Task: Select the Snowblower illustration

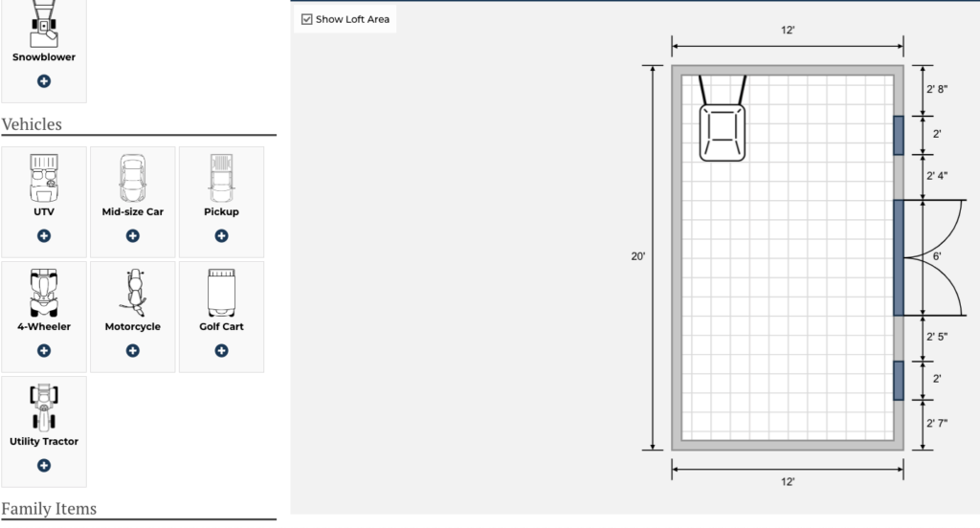Action: coord(44,24)
